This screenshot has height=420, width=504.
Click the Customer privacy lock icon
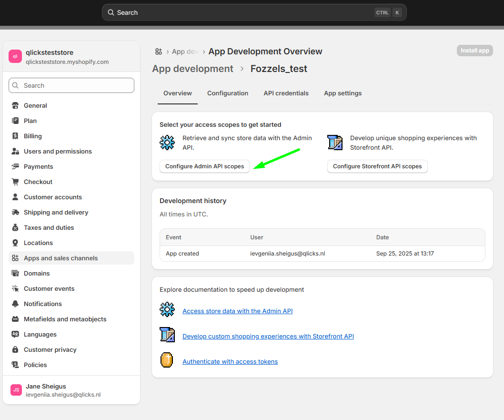(x=15, y=349)
